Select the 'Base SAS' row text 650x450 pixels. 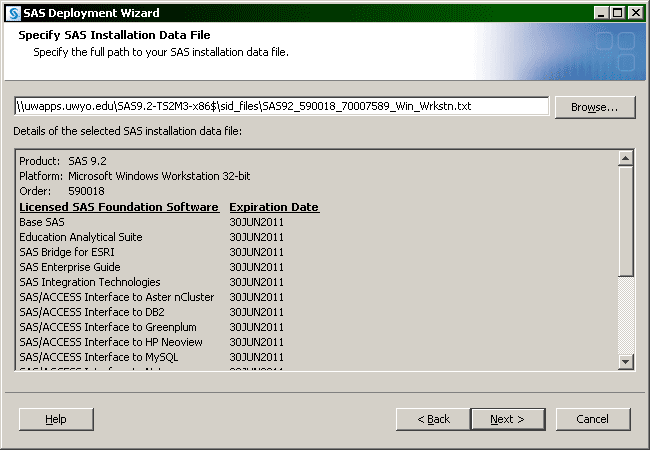42,222
